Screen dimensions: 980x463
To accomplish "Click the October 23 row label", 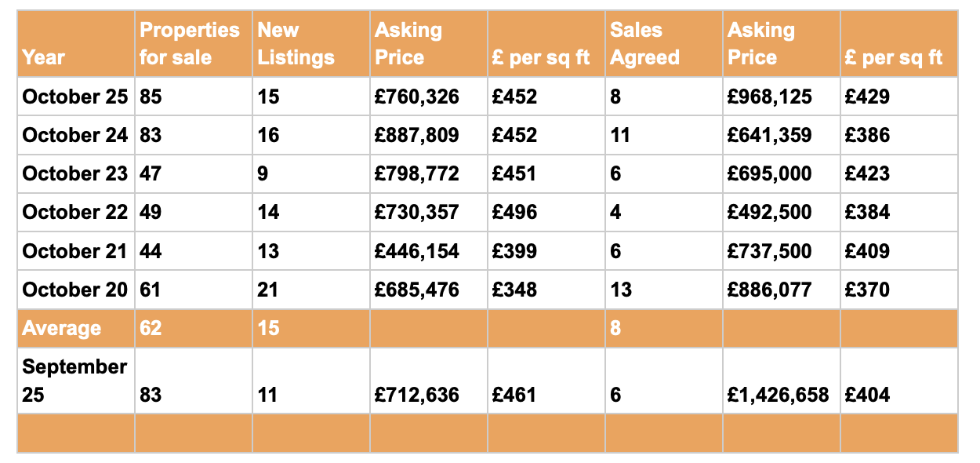I will pos(75,173).
